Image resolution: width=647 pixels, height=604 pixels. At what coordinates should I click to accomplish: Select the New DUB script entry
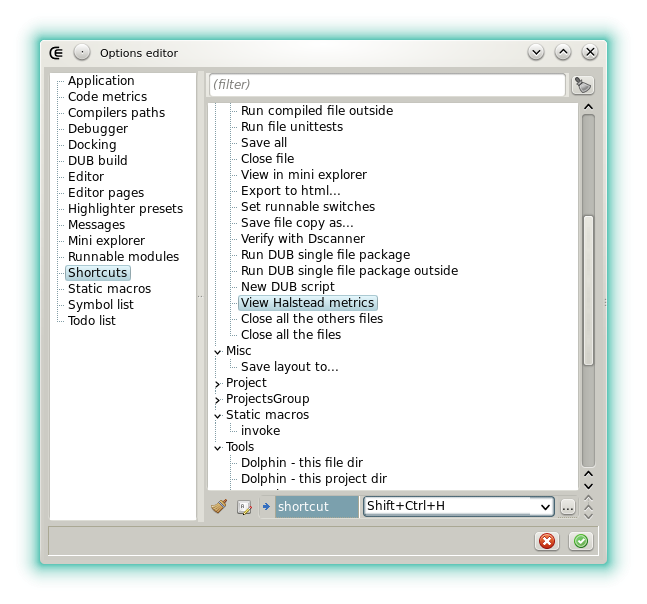(287, 287)
